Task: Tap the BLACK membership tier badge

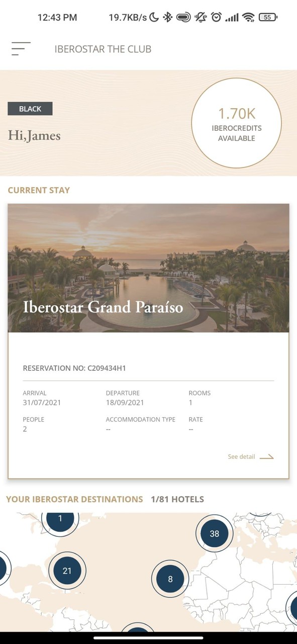Action: (x=30, y=109)
